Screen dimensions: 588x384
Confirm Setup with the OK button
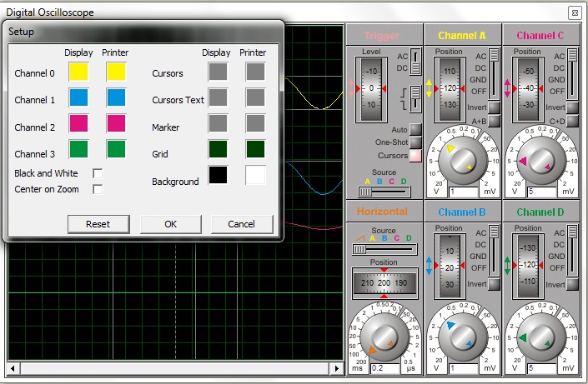[x=171, y=224]
